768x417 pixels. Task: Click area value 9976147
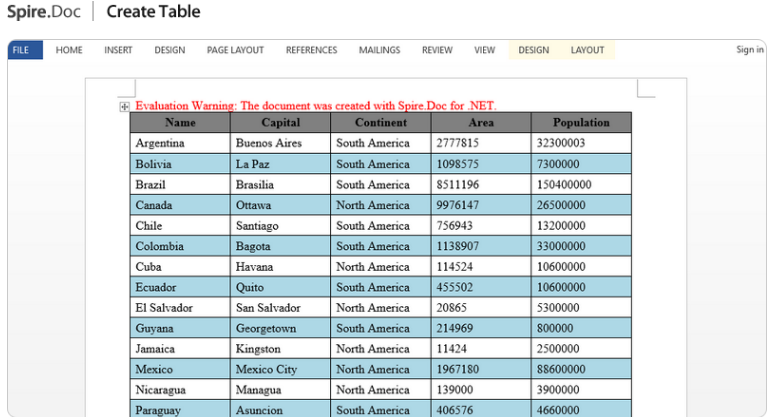[x=457, y=205]
